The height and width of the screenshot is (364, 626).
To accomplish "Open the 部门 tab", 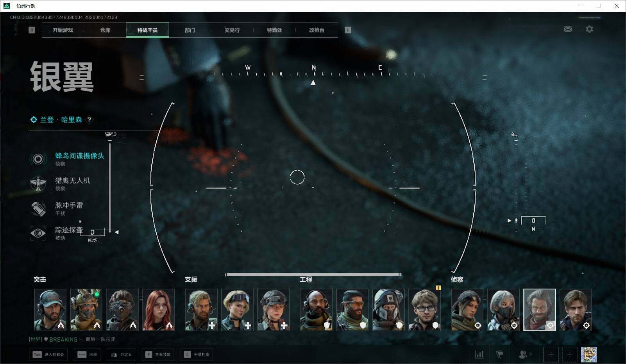I will pos(190,30).
